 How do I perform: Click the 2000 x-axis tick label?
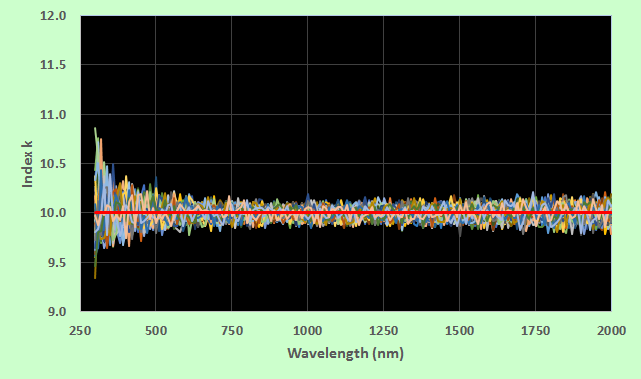(x=611, y=330)
